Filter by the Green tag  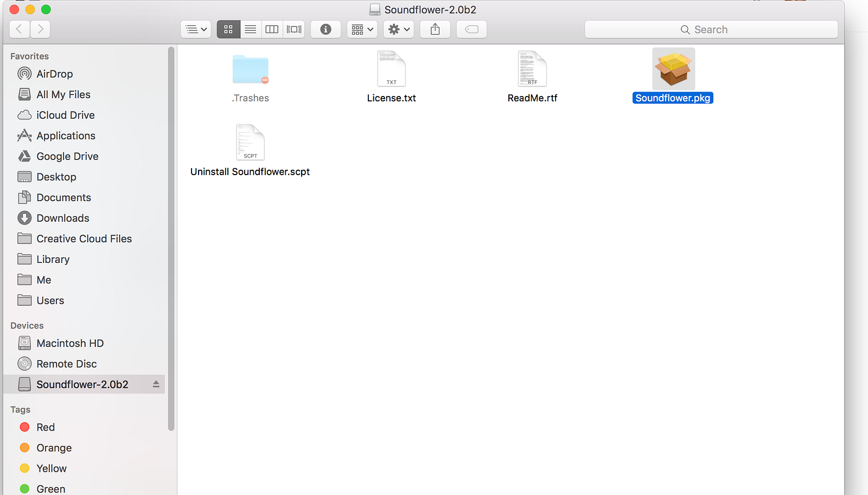[84, 489]
